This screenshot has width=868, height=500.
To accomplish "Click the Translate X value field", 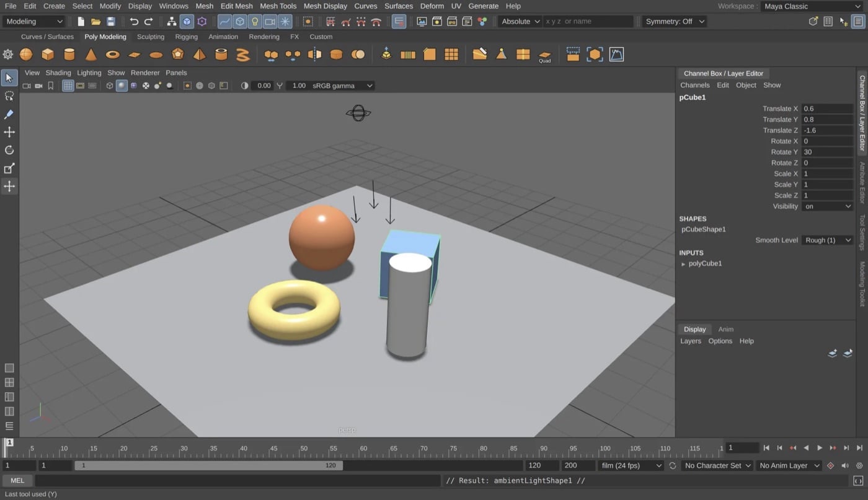I will coord(828,108).
